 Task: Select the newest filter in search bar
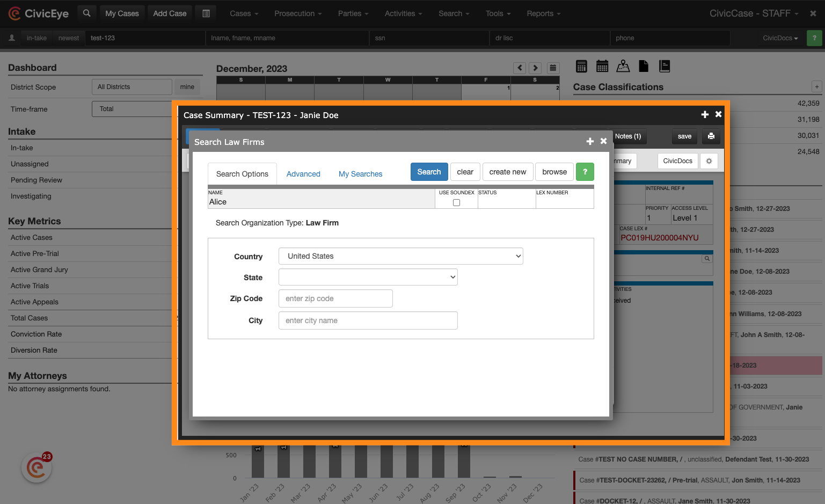click(x=69, y=38)
